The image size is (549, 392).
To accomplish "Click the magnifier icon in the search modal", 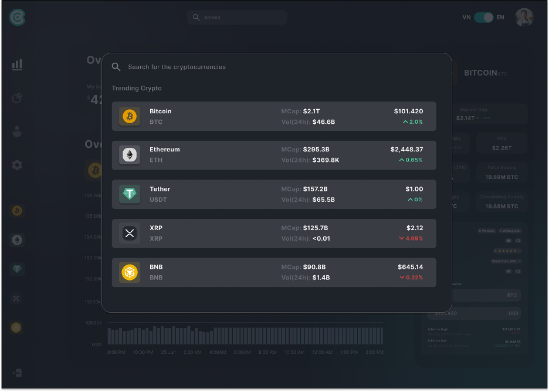I will [116, 67].
